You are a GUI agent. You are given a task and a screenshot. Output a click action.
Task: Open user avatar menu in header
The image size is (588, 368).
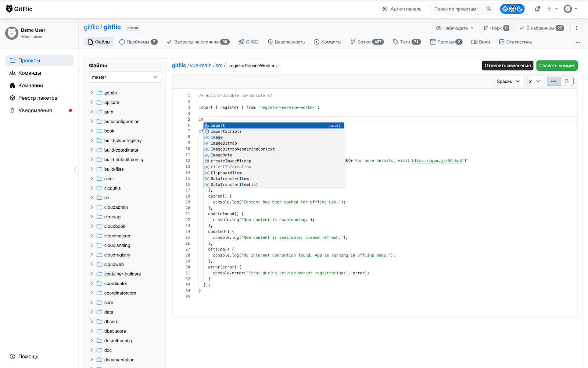(570, 9)
